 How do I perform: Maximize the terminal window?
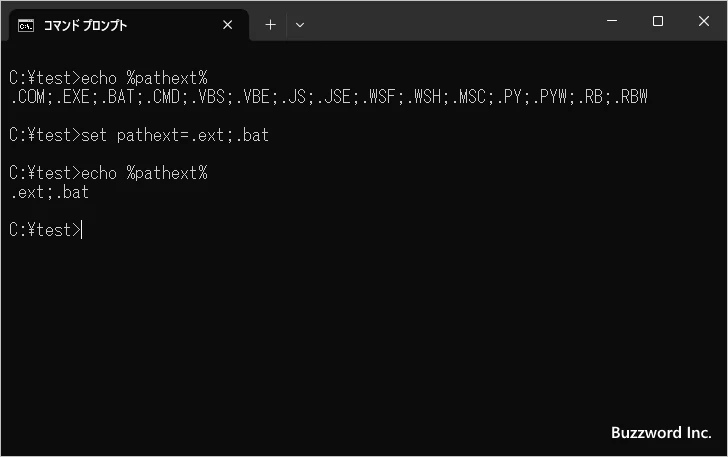[658, 21]
